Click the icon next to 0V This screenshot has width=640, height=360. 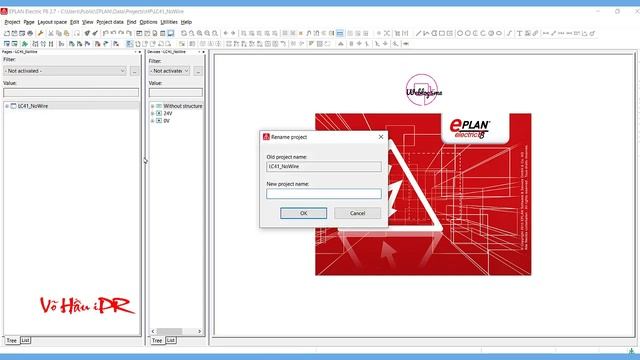pos(159,121)
